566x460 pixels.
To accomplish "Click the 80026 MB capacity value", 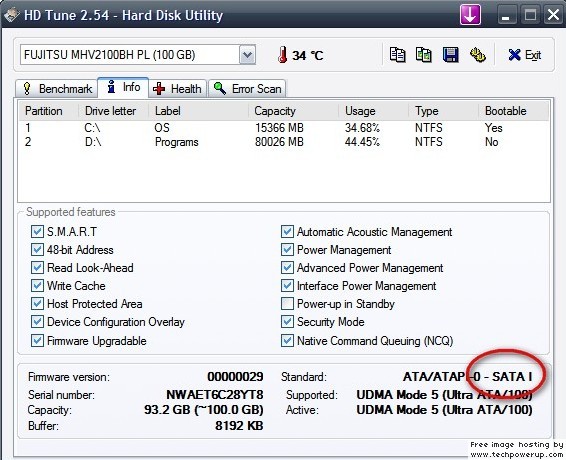I will pyautogui.click(x=279, y=142).
